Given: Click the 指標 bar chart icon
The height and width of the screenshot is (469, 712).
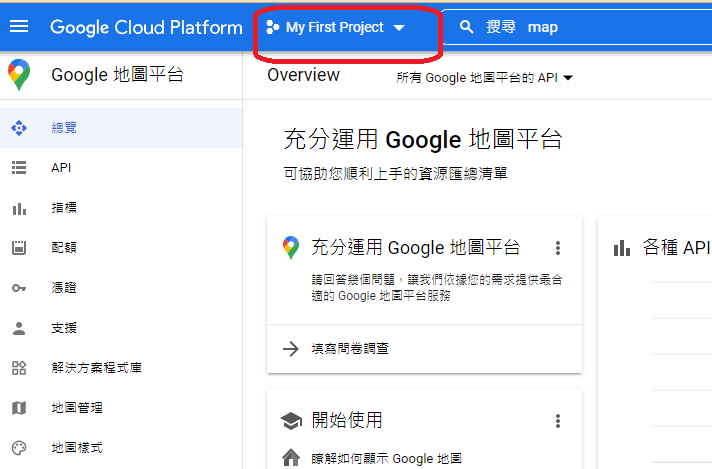Looking at the screenshot, I should point(19,208).
